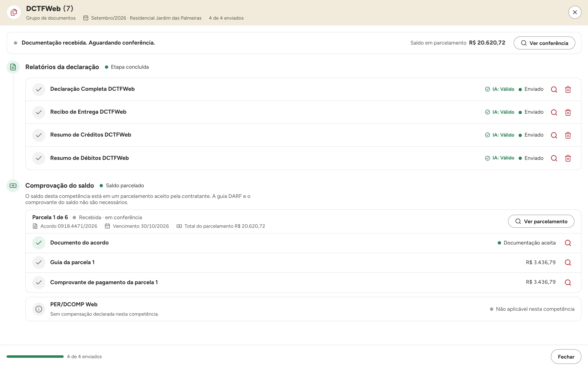
Task: Close the DCTFWeb dialog with the X
Action: [x=575, y=12]
